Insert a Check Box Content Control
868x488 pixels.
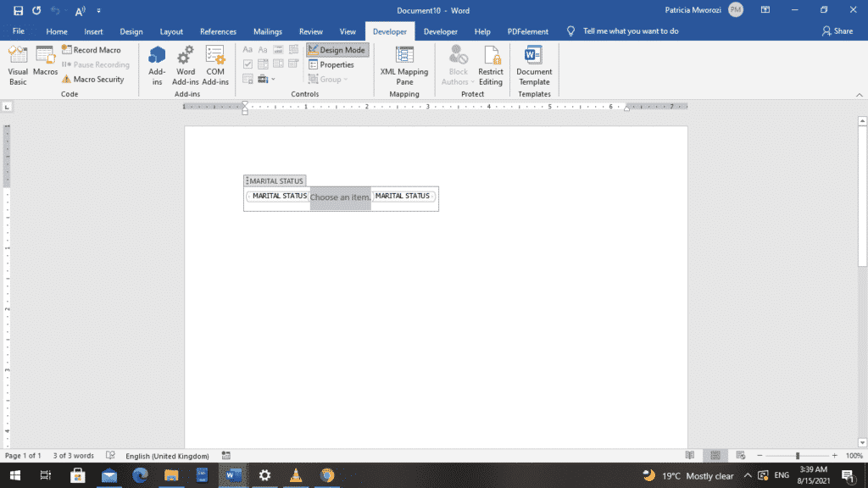[x=248, y=64]
